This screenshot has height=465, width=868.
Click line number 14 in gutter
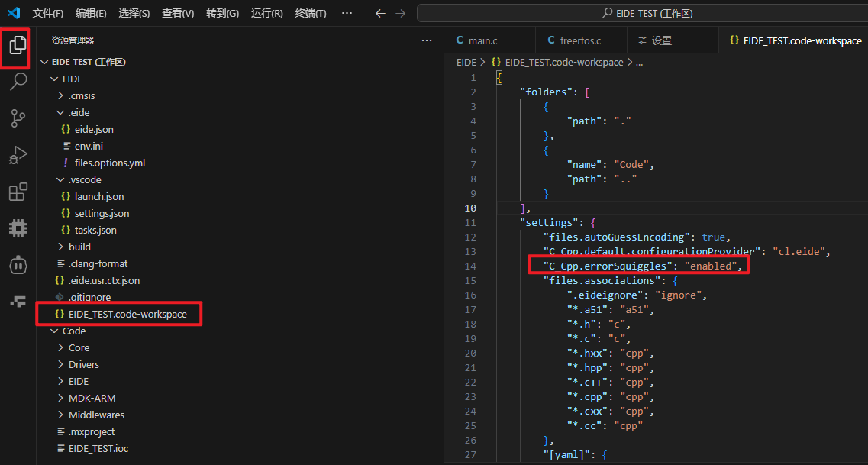click(470, 266)
